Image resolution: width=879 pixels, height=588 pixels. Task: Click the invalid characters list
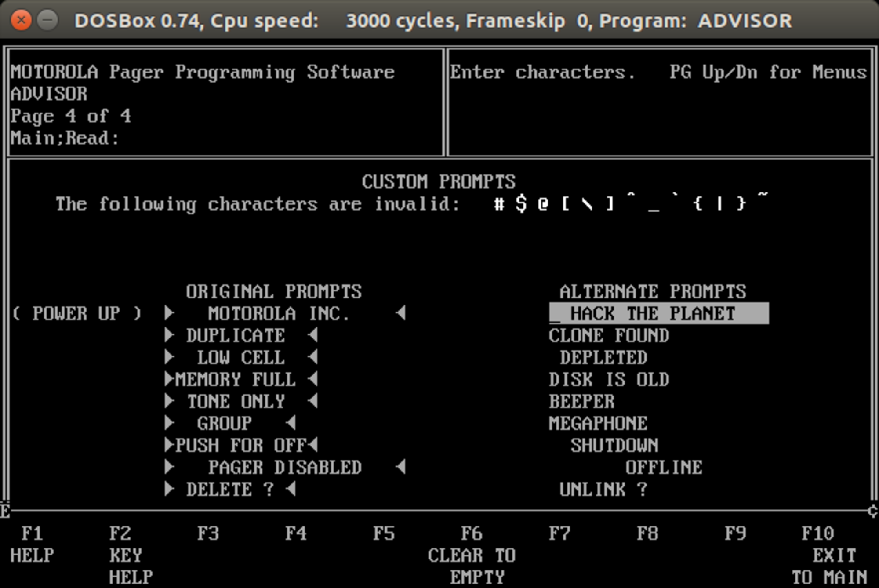tap(631, 203)
